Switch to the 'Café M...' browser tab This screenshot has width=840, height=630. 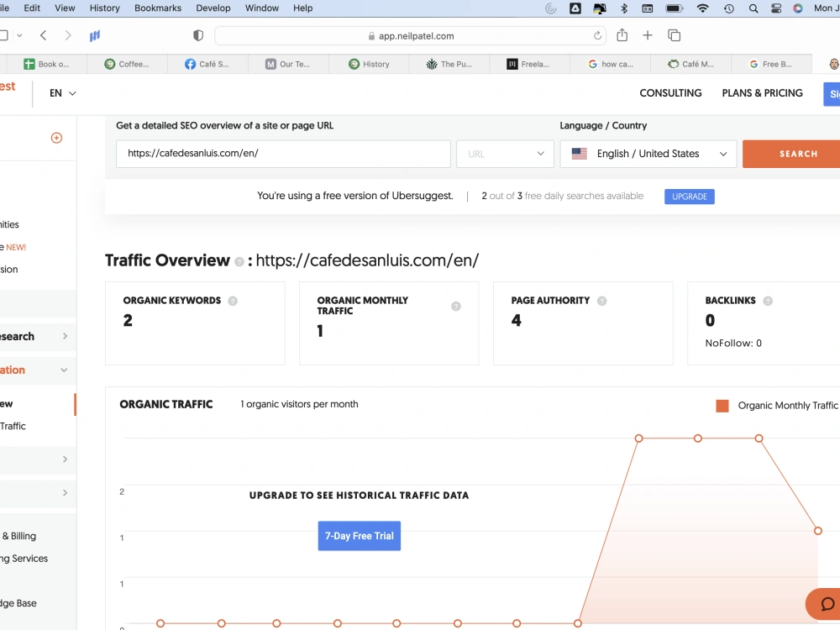coord(690,65)
